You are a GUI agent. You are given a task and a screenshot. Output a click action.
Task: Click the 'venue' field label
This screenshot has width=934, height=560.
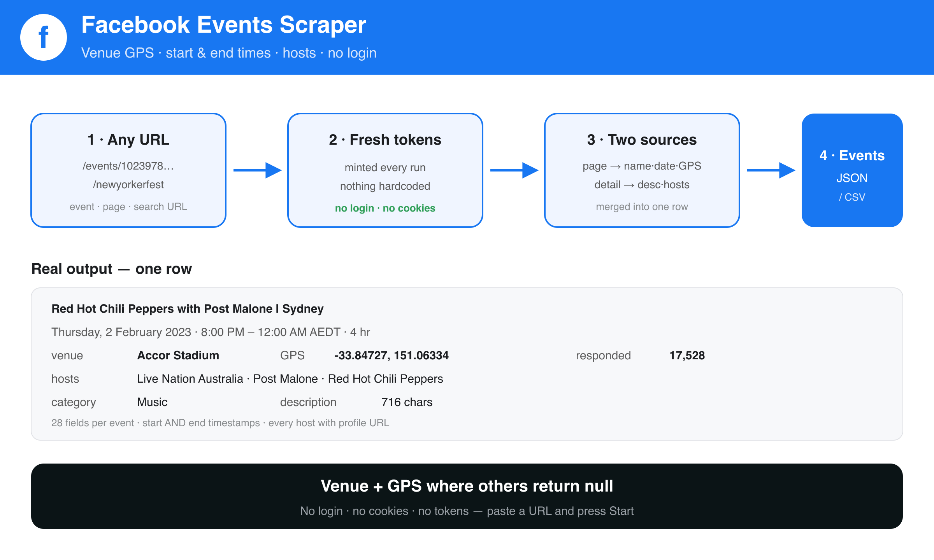coord(67,355)
